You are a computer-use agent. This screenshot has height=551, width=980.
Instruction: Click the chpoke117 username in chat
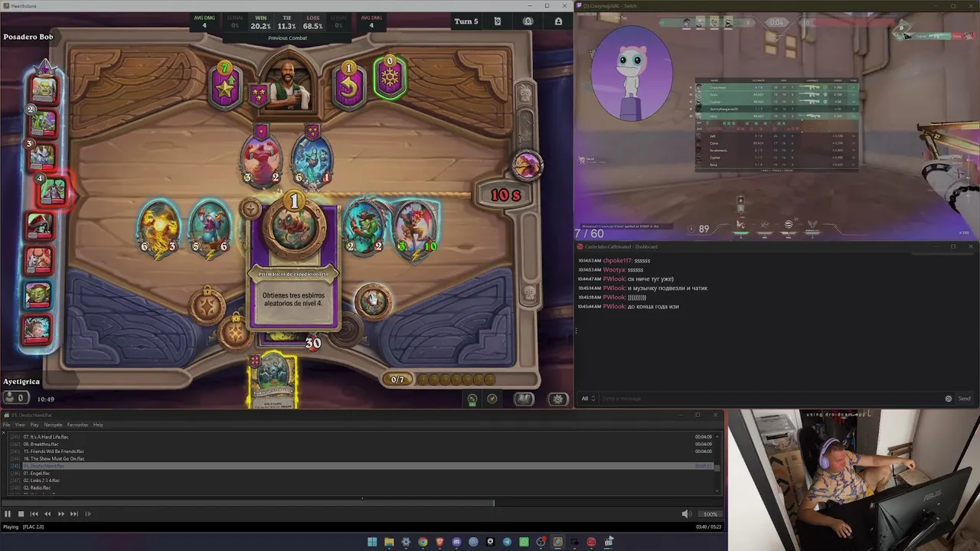(617, 261)
